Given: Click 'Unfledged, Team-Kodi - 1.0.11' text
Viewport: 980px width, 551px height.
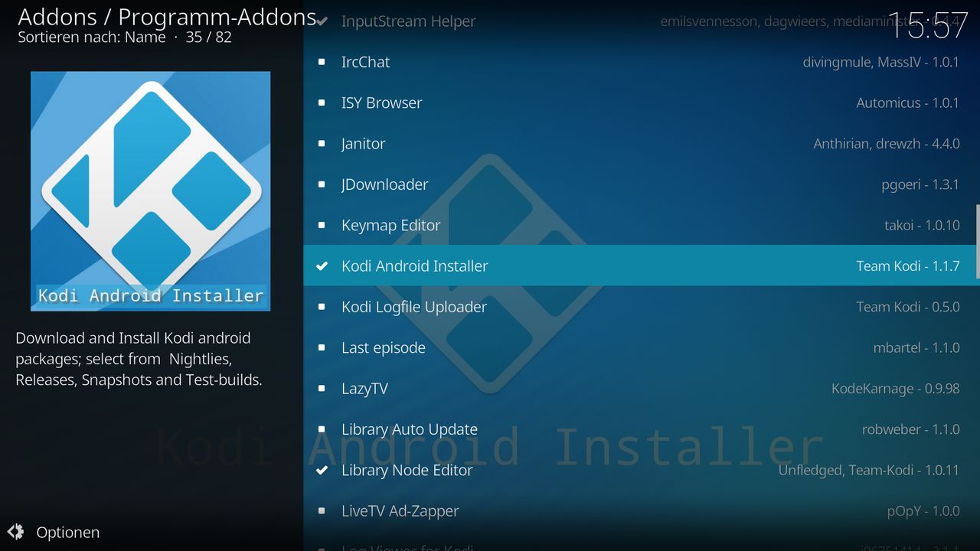Looking at the screenshot, I should coord(868,471).
